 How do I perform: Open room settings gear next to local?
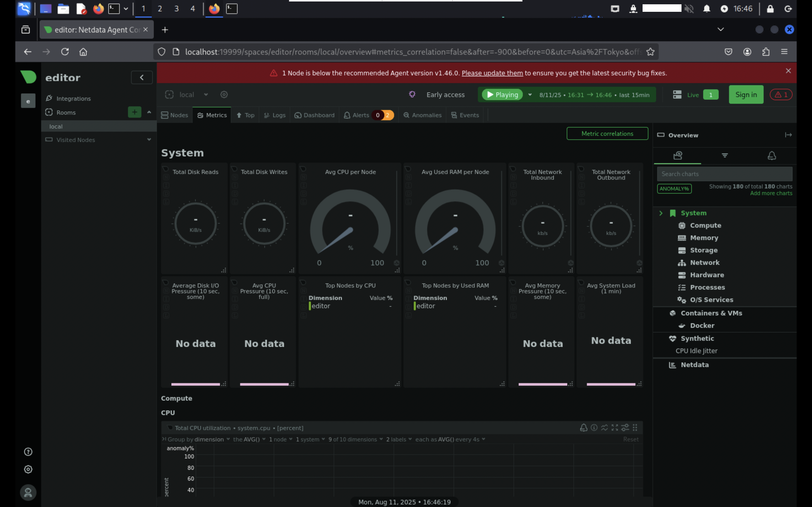(224, 94)
